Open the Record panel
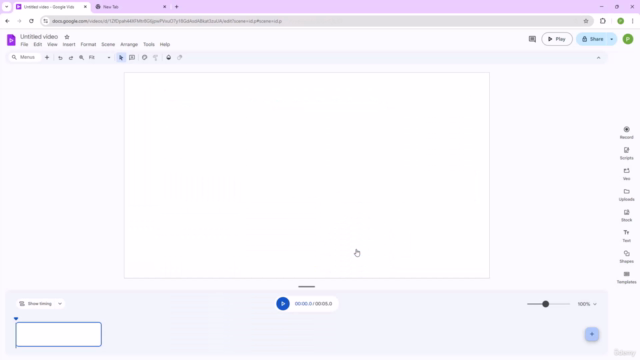This screenshot has height=360, width=640. click(627, 133)
